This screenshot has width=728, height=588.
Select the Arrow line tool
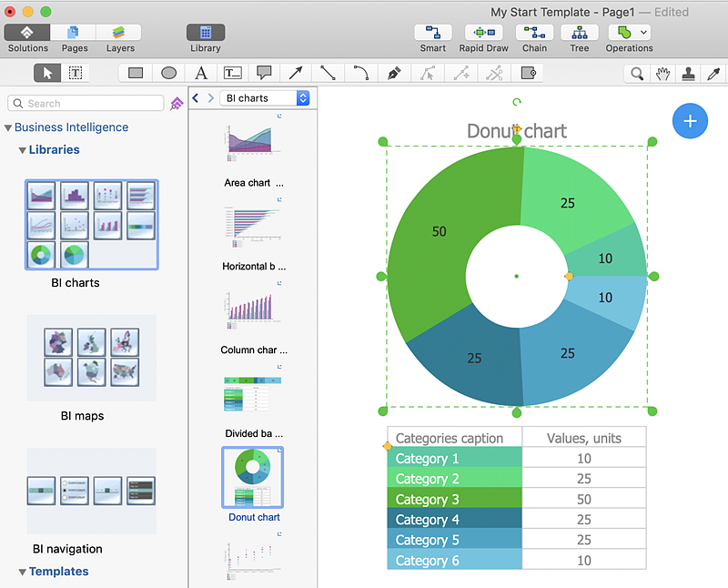coord(296,73)
